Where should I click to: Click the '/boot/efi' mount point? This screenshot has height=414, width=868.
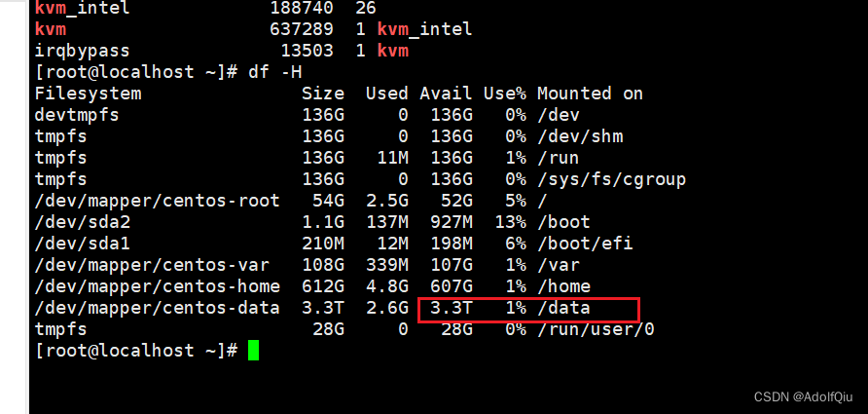click(x=585, y=244)
